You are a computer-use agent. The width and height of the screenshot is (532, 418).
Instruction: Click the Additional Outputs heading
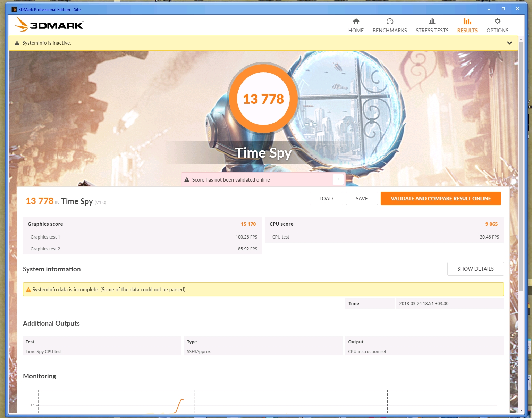51,323
